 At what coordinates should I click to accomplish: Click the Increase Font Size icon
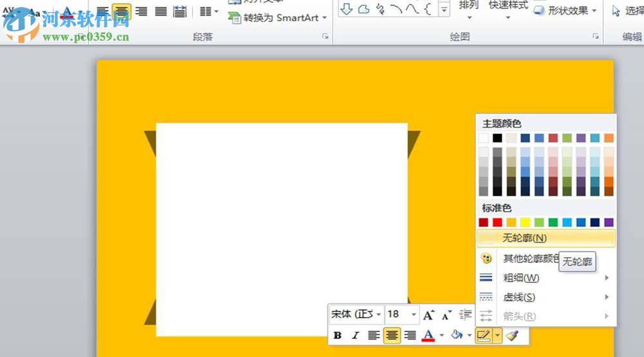click(x=429, y=314)
